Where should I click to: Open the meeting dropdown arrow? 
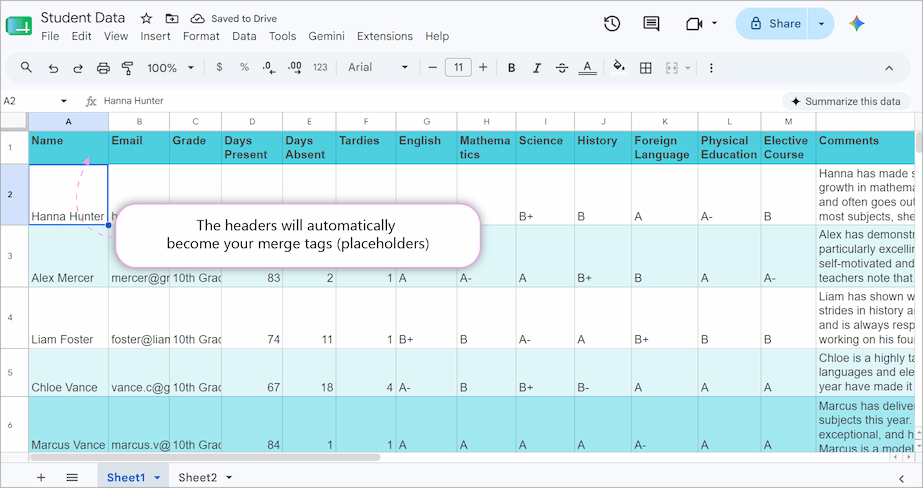click(715, 24)
